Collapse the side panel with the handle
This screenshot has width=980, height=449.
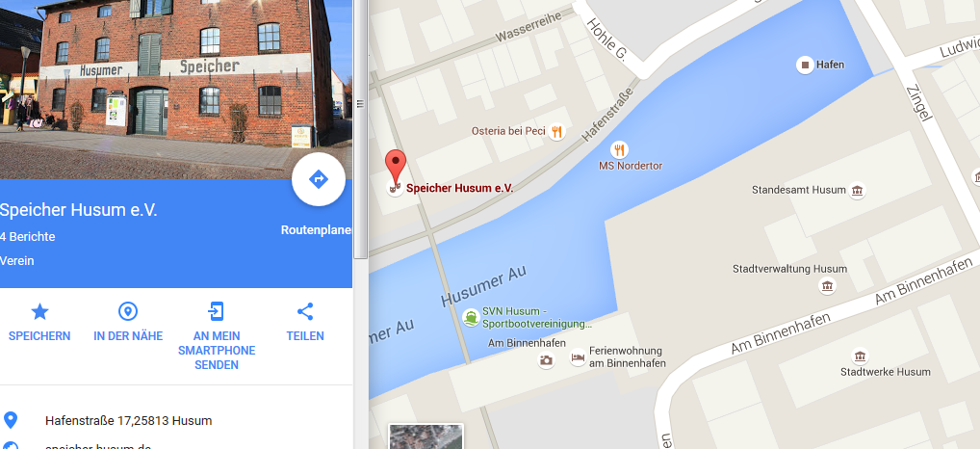pos(361,104)
